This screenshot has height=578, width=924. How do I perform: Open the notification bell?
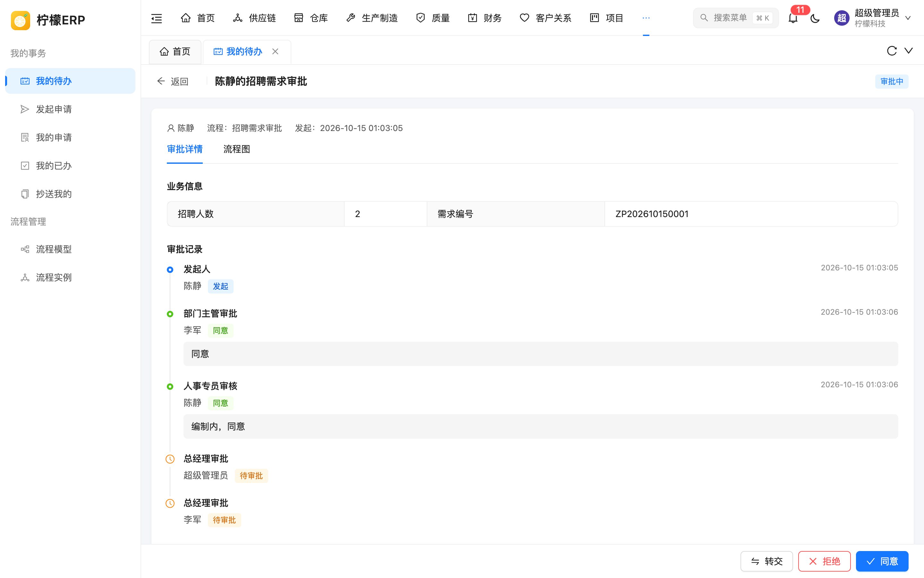pyautogui.click(x=793, y=18)
